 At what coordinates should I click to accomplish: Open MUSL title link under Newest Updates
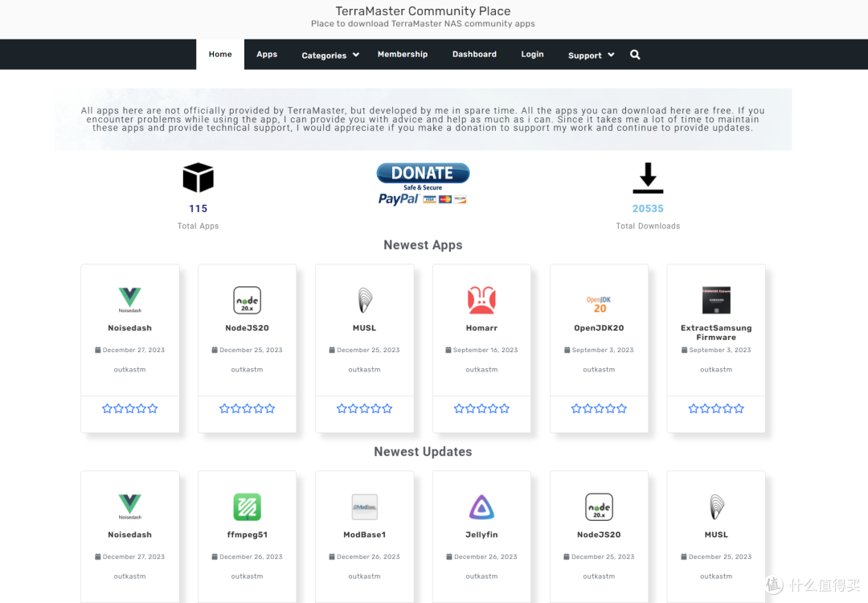716,535
